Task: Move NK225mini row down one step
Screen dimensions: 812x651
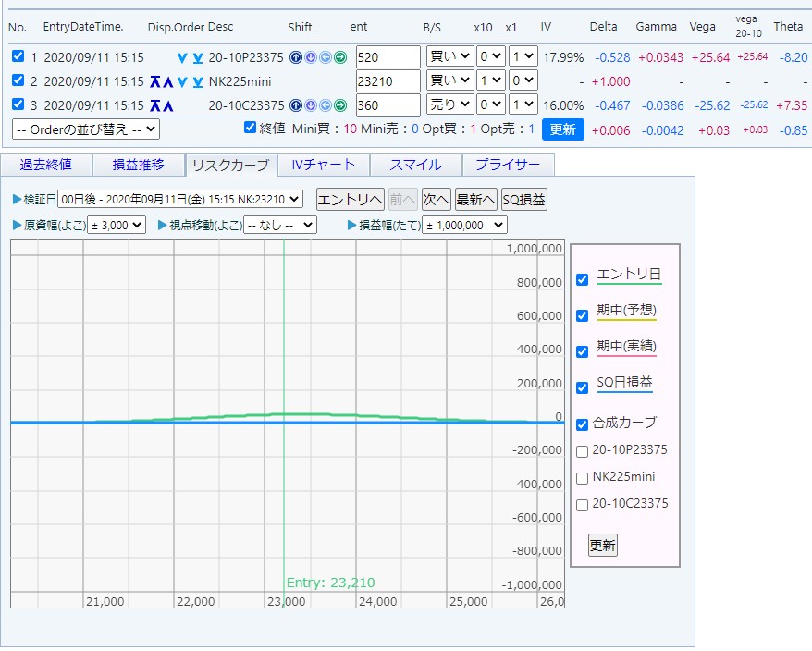Action: [x=182, y=81]
